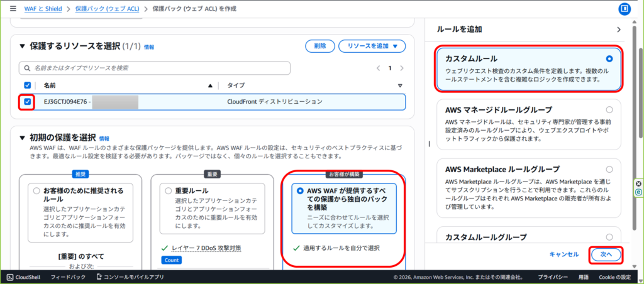Click the WAF と Shield breadcrumb
Screen dimensions: 644x284
pyautogui.click(x=45, y=9)
